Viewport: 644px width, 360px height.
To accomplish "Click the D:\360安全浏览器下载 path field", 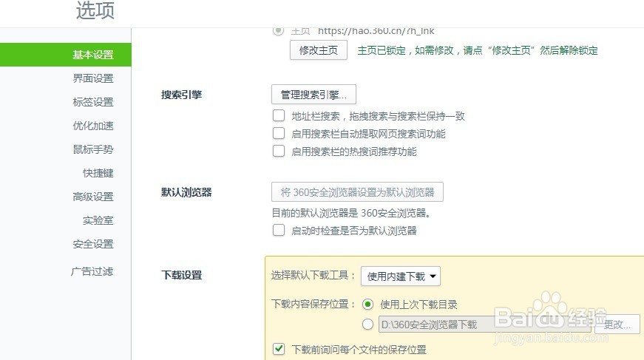I will pos(484,325).
